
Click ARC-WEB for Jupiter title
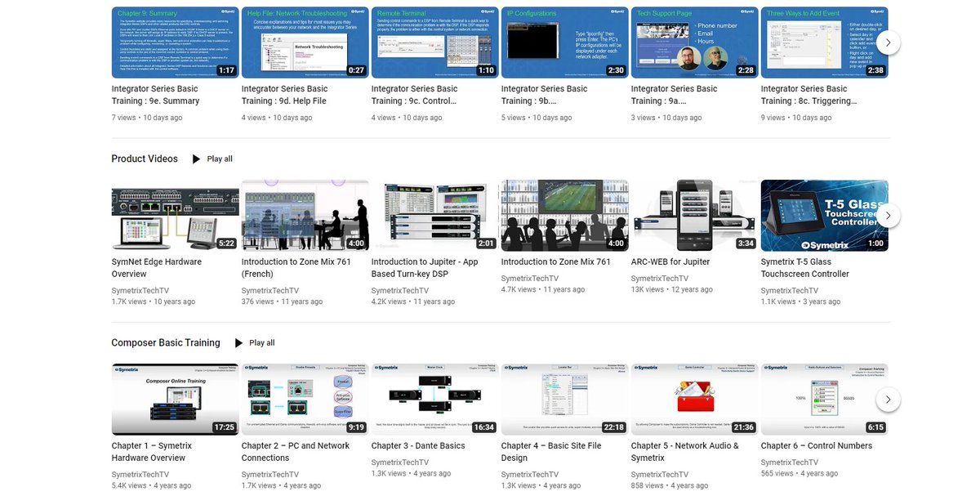click(x=670, y=262)
